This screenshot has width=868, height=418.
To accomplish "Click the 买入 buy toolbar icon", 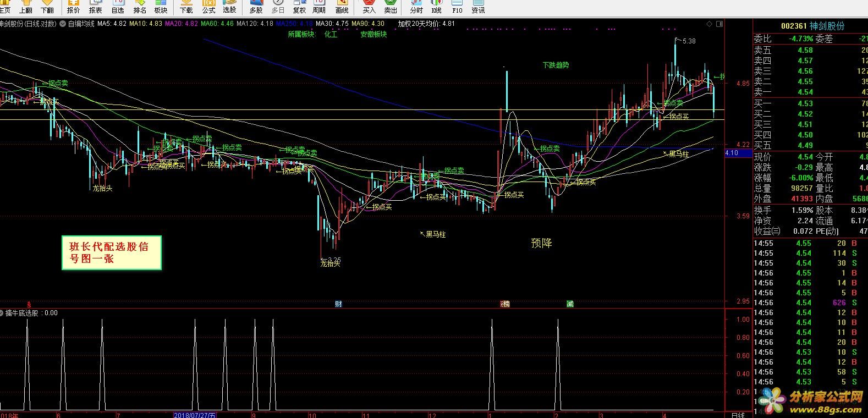I will (369, 7).
